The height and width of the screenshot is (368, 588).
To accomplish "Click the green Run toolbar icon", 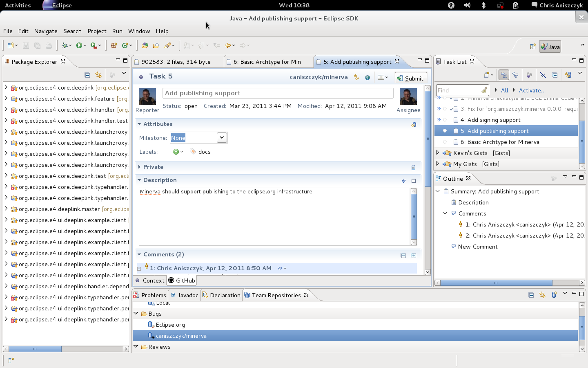I will click(79, 45).
